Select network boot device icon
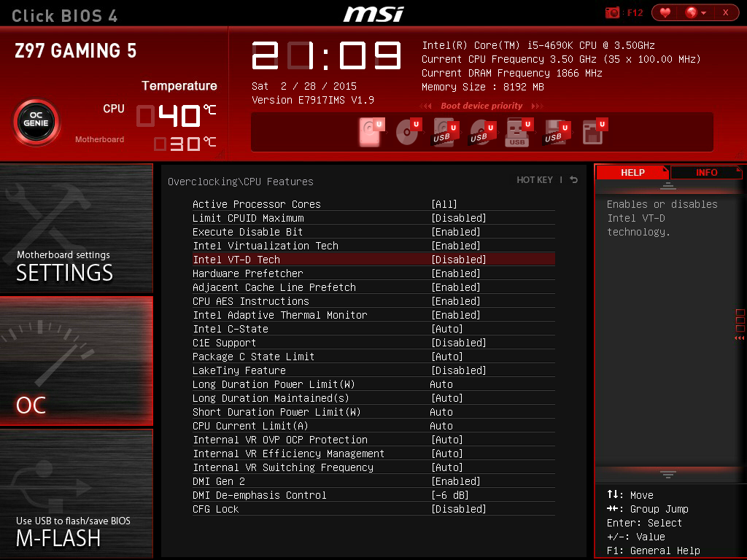Viewport: 747px width, 560px height. (595, 132)
